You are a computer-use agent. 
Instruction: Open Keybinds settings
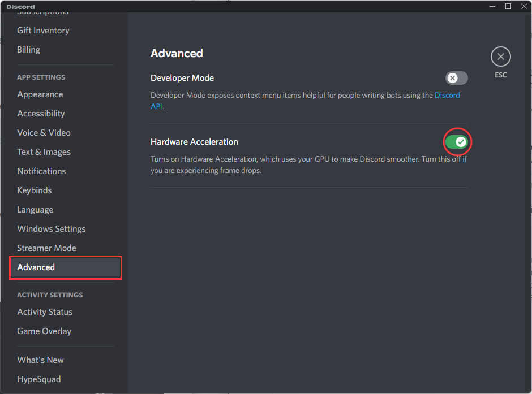tap(34, 190)
